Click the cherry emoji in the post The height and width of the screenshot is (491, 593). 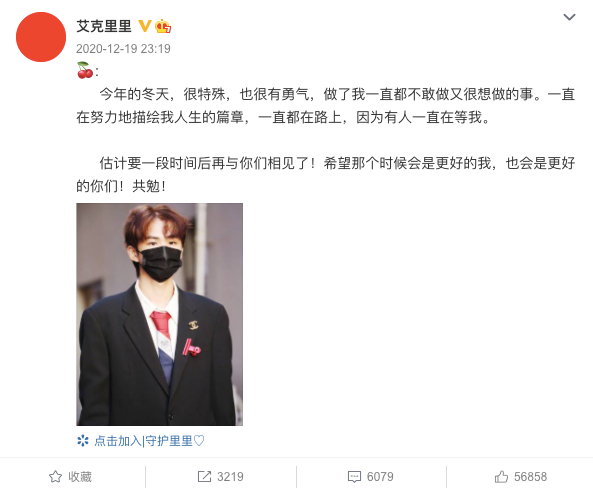click(85, 71)
